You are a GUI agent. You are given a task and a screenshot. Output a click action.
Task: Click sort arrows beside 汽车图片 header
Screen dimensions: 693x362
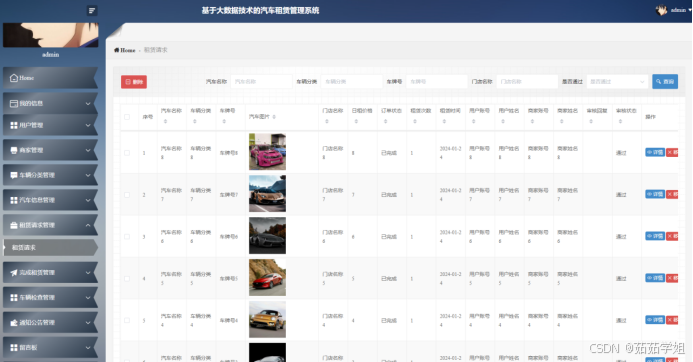coord(274,117)
